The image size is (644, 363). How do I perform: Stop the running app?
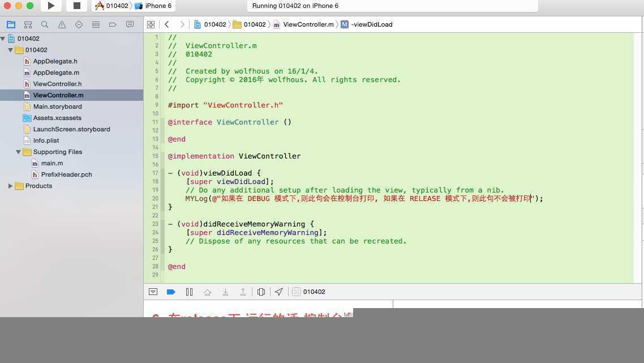[77, 6]
